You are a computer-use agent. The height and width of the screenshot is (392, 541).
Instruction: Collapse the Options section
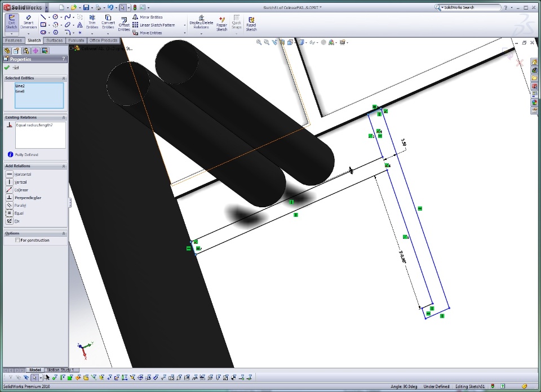coord(64,233)
